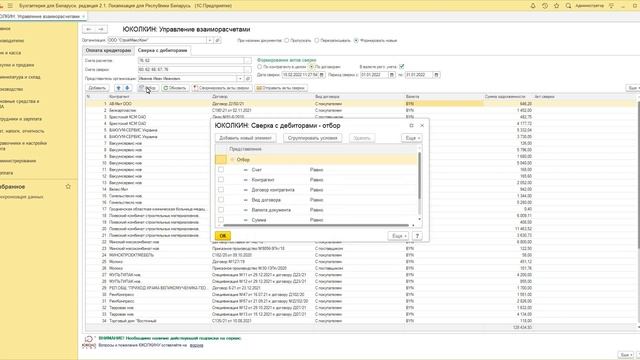This screenshot has width=640, height=360.
Task: Switch to Оплата кредиторам tab
Action: (108, 51)
